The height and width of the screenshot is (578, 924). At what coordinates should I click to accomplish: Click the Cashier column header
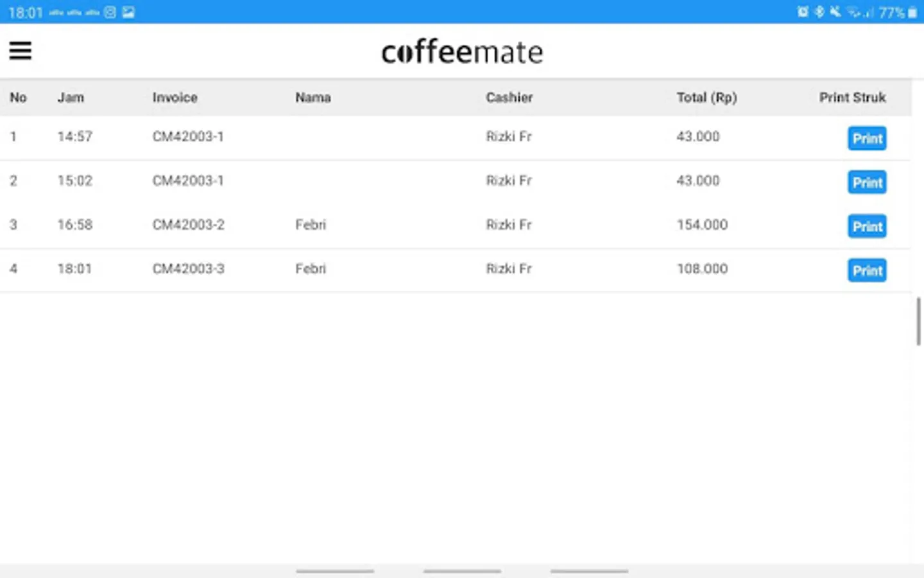click(509, 98)
